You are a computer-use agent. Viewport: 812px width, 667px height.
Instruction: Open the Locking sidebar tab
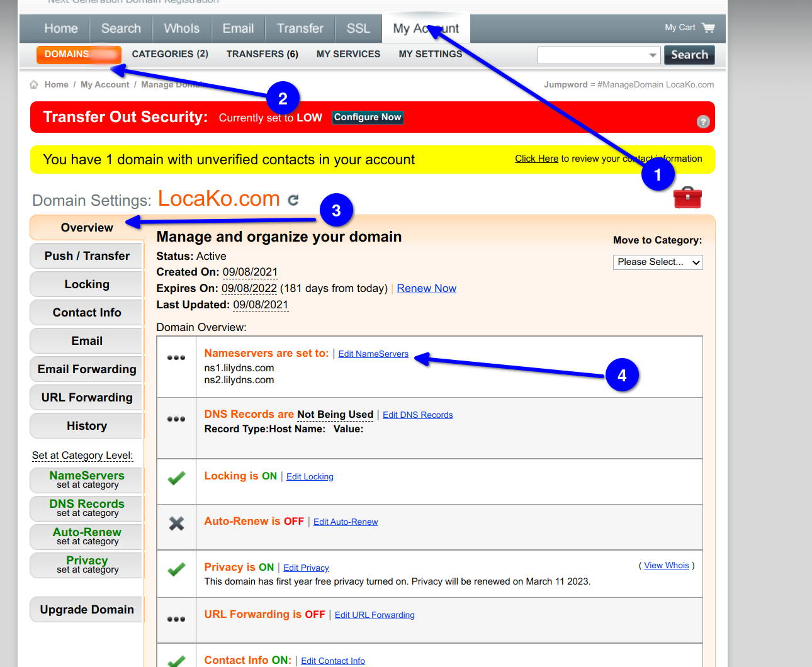(87, 284)
